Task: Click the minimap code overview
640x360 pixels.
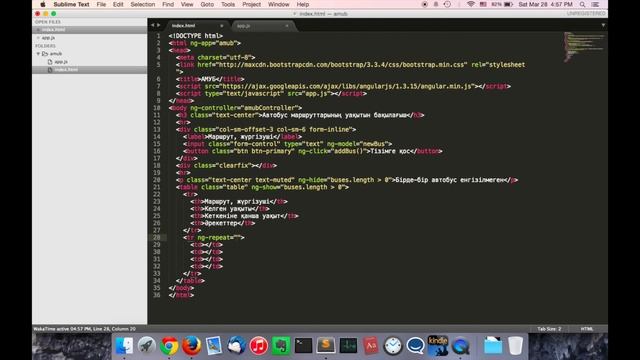Action: [x=584, y=47]
